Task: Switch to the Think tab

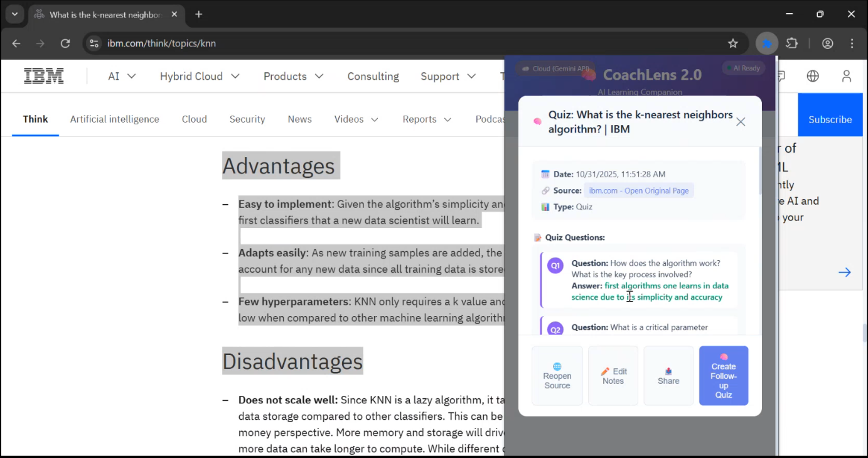Action: 35,119
